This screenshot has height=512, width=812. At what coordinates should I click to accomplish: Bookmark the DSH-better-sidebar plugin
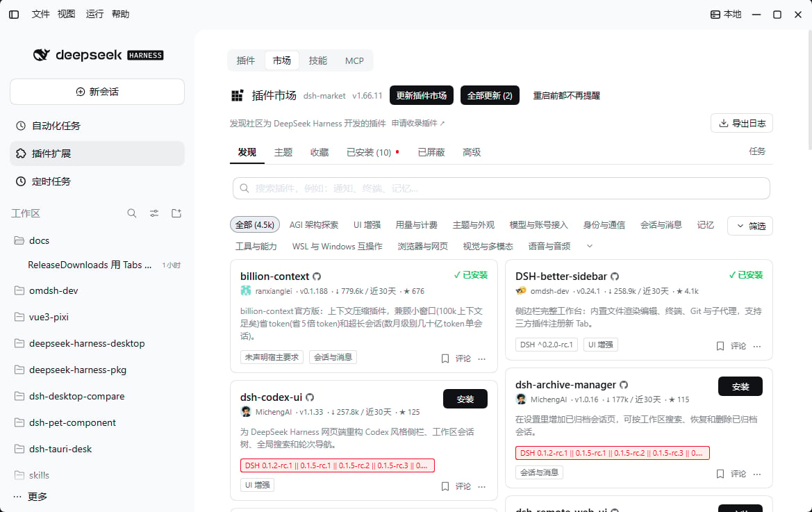click(x=720, y=346)
